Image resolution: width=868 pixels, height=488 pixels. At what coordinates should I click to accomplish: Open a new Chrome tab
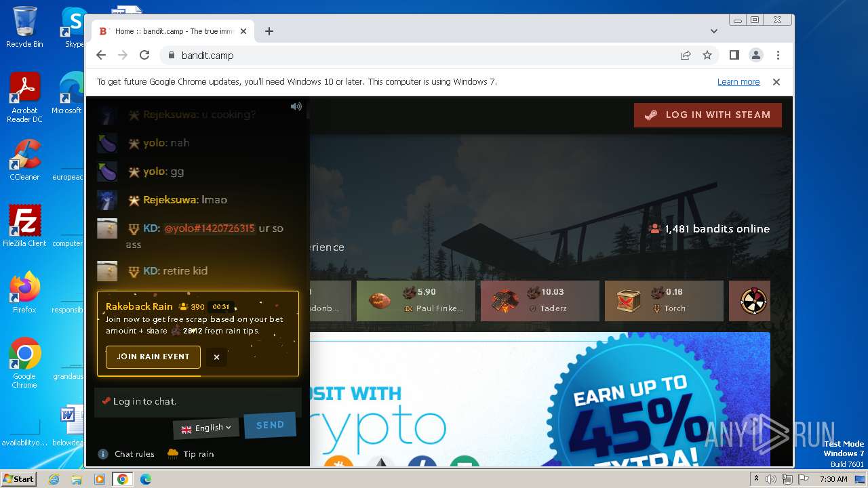point(269,31)
